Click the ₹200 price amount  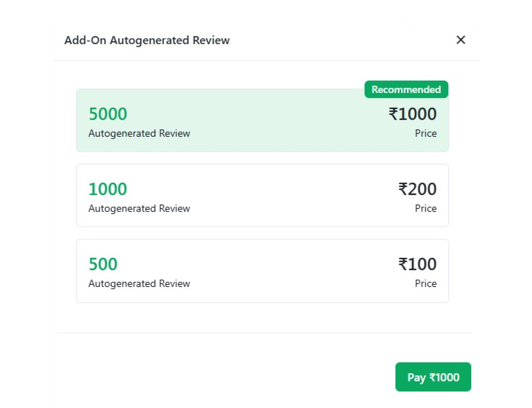(417, 189)
